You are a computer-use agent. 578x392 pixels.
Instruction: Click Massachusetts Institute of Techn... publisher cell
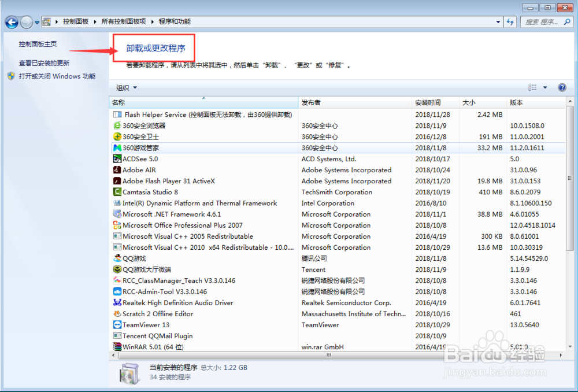point(354,314)
